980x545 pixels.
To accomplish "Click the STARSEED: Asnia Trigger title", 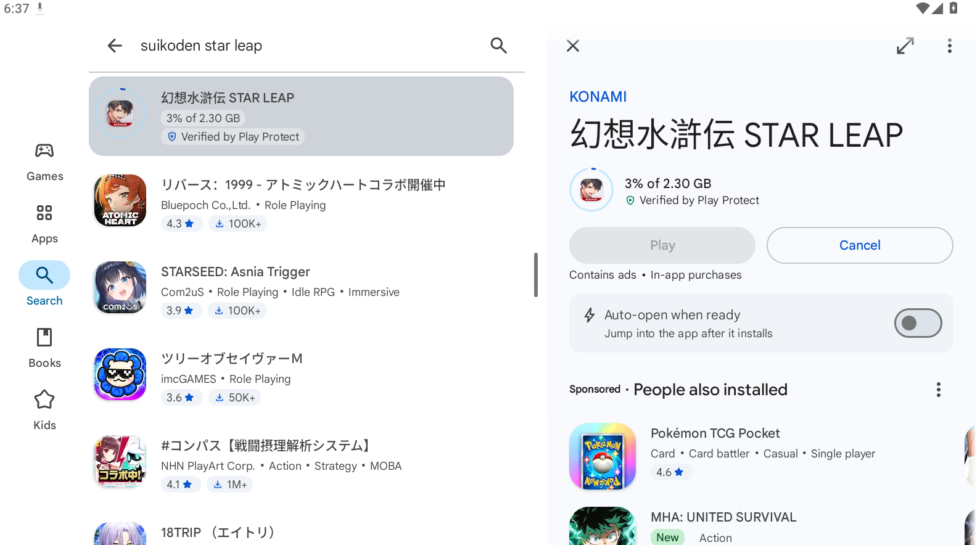I will coord(236,272).
